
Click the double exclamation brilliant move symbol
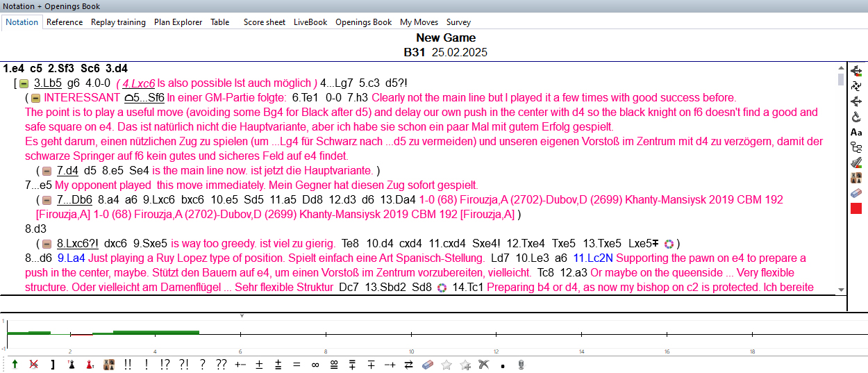click(128, 364)
